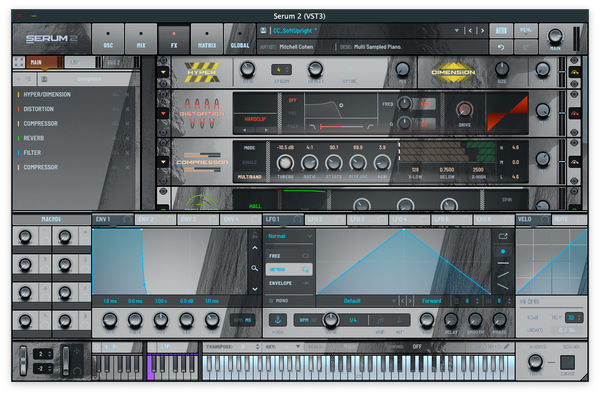The height and width of the screenshot is (395, 600).
Task: Add an effect with the plus icon
Action: tap(19, 79)
